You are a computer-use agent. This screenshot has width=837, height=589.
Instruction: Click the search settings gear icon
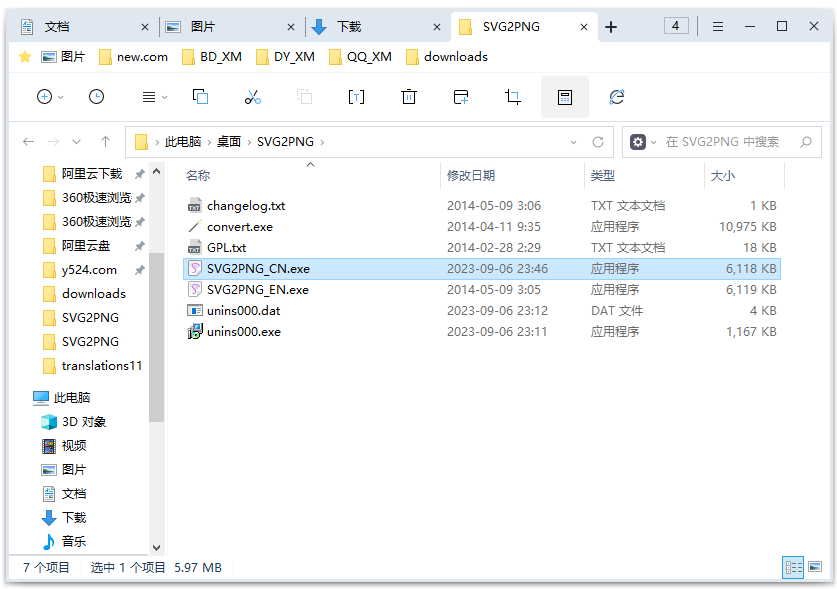pyautogui.click(x=638, y=142)
